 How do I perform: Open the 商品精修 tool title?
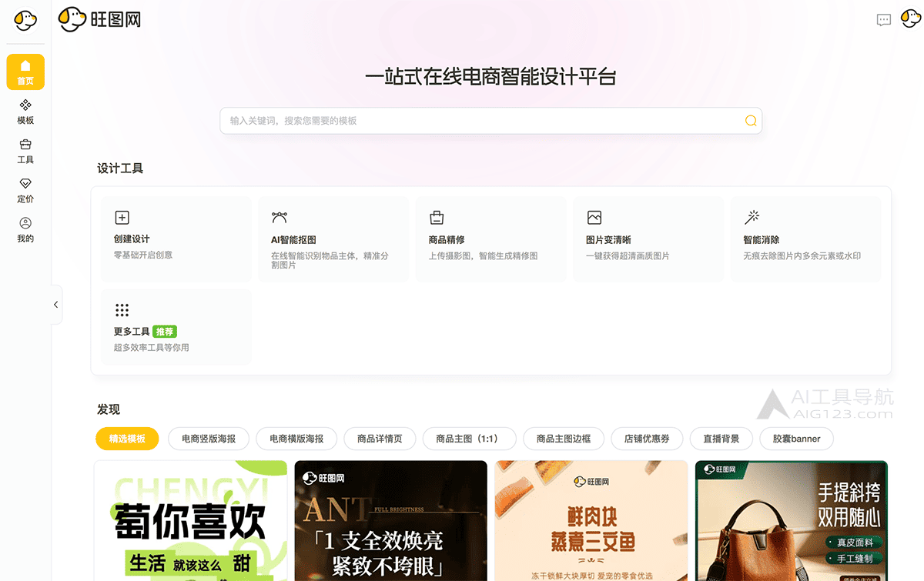[x=447, y=240]
